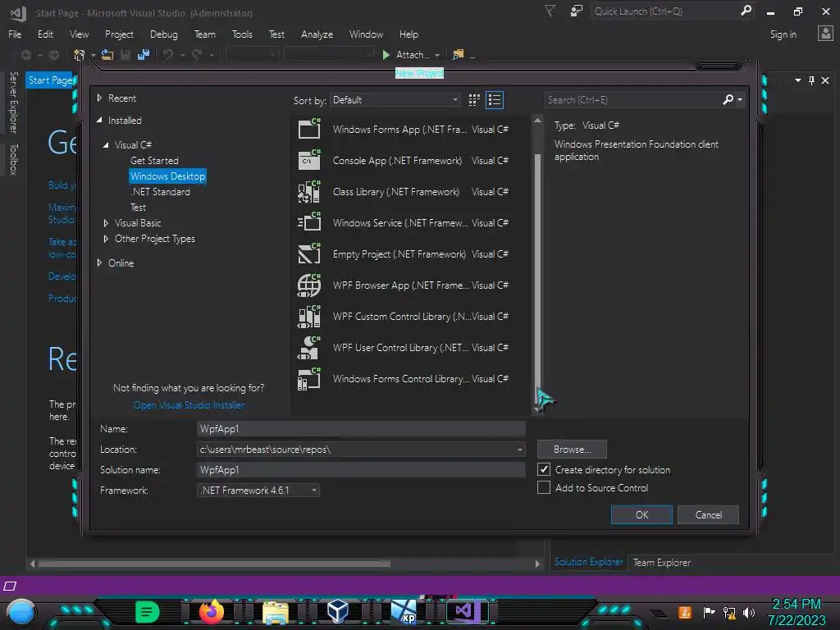The image size is (840, 630).
Task: Click the template list scroll-up arrow
Action: coord(537,121)
